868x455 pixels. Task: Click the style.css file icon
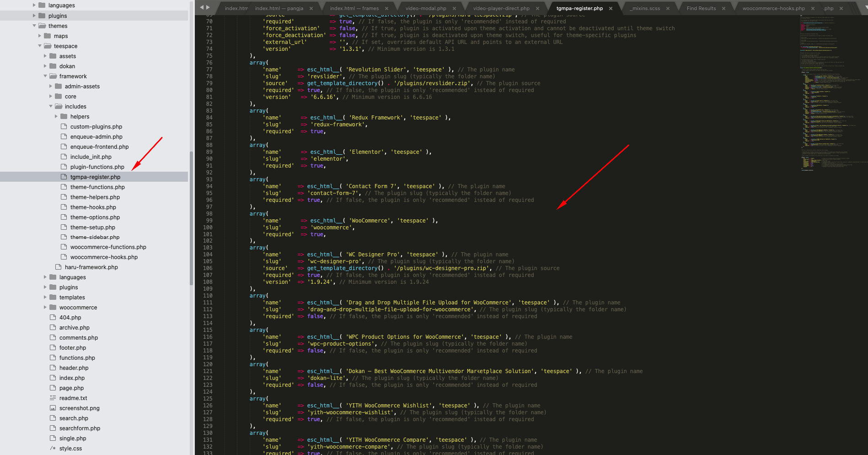point(53,448)
